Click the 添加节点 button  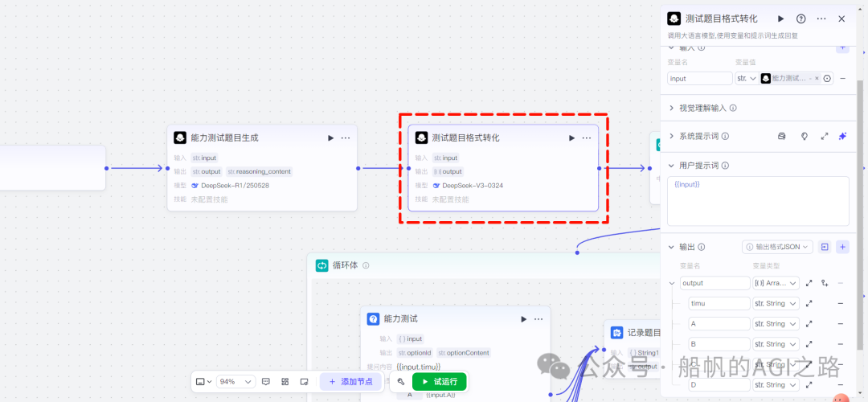[x=350, y=382]
